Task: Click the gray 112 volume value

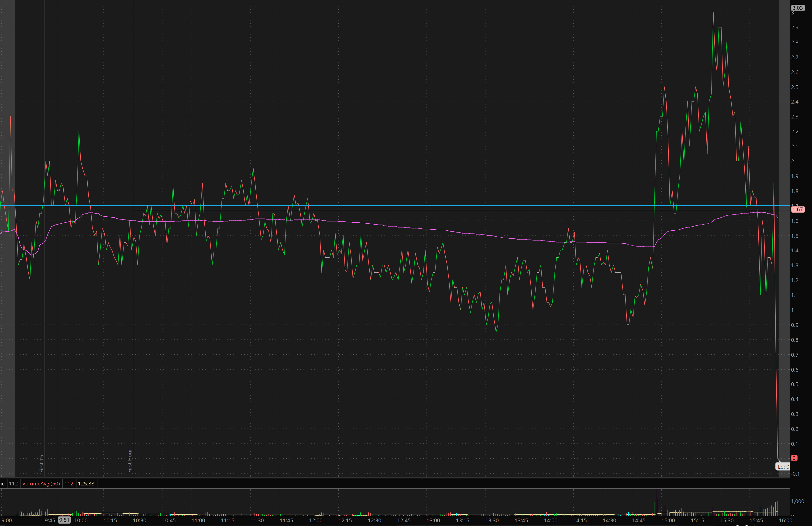Action: (x=13, y=483)
